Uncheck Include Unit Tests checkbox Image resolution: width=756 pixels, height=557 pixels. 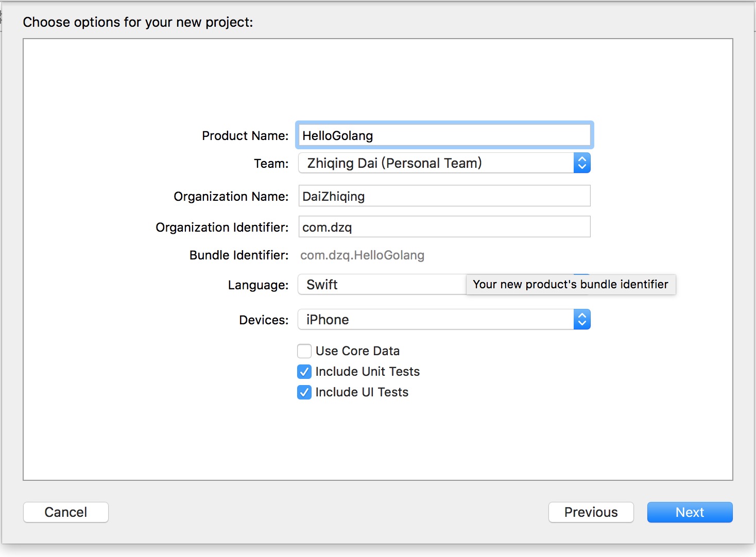click(304, 372)
